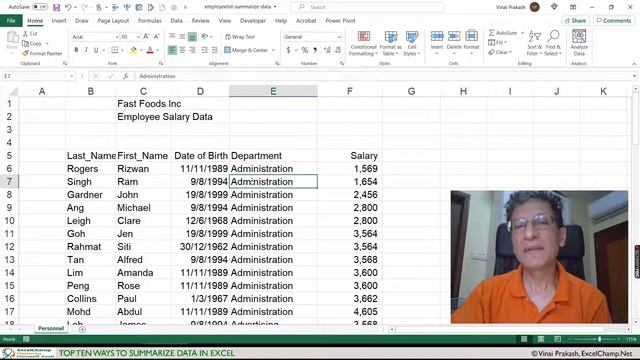This screenshot has height=360, width=640.
Task: Click the Share button
Action: (x=575, y=20)
